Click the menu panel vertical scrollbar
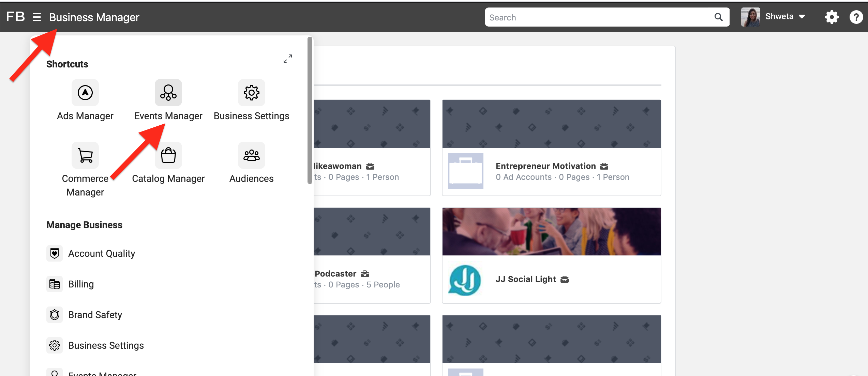The height and width of the screenshot is (376, 868). tap(310, 110)
